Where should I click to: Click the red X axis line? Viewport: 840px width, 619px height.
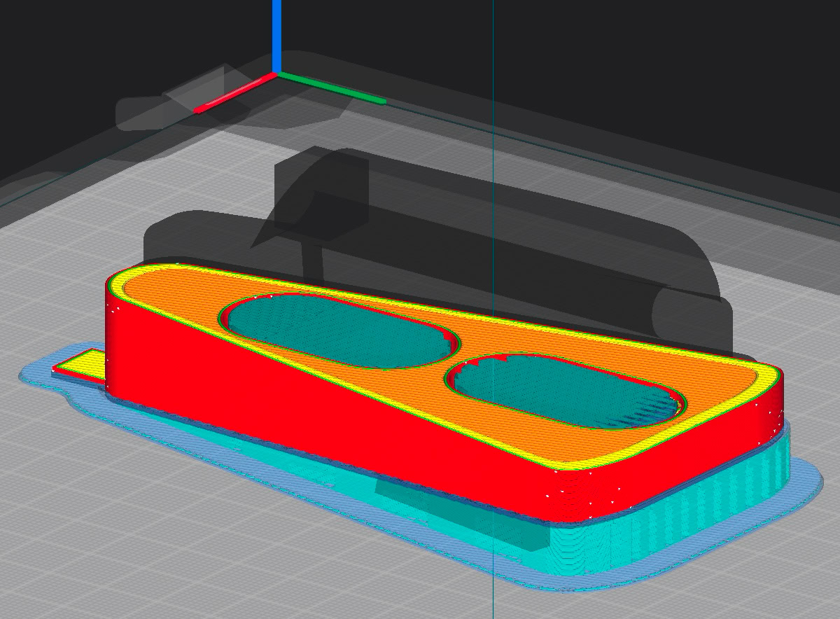[x=235, y=92]
